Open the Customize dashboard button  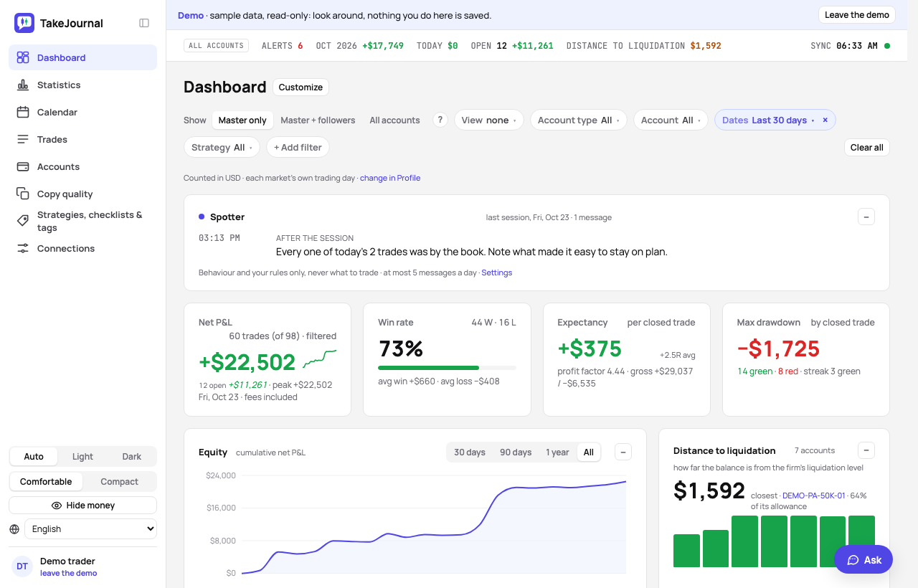click(301, 87)
